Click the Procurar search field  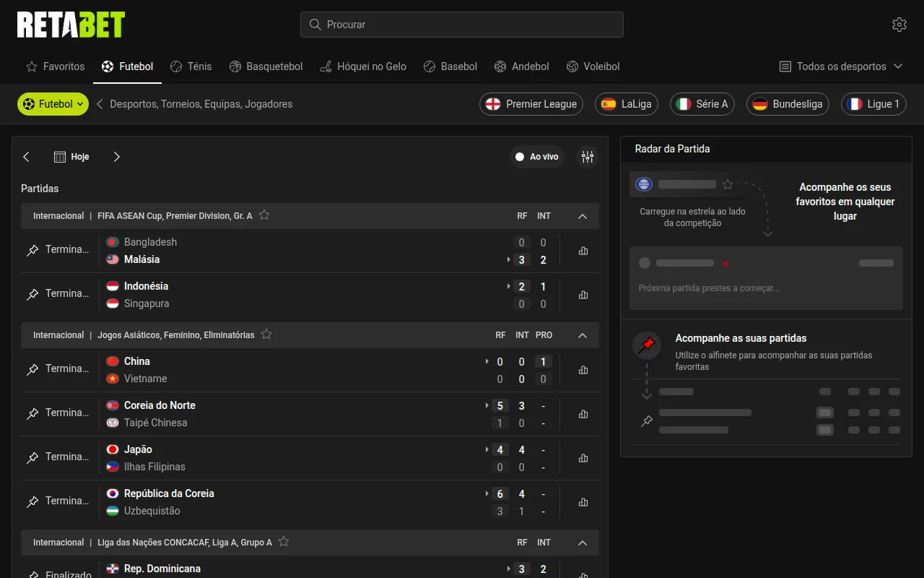tap(462, 25)
